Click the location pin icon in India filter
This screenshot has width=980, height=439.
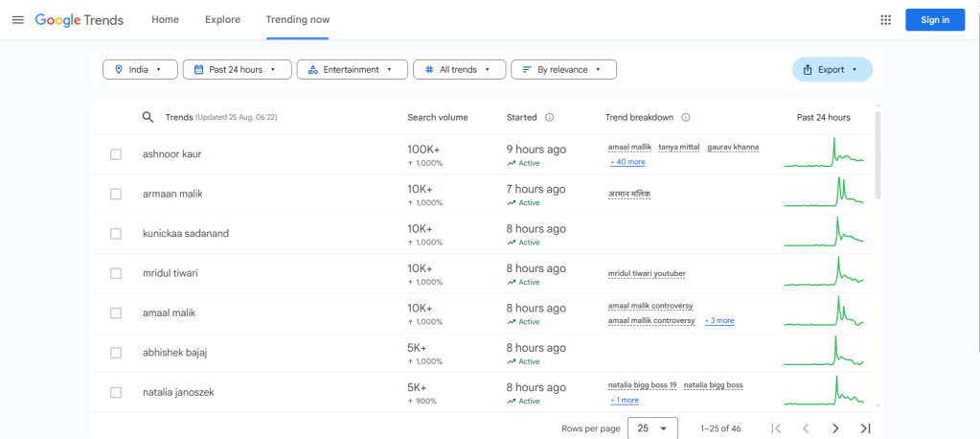(x=118, y=69)
